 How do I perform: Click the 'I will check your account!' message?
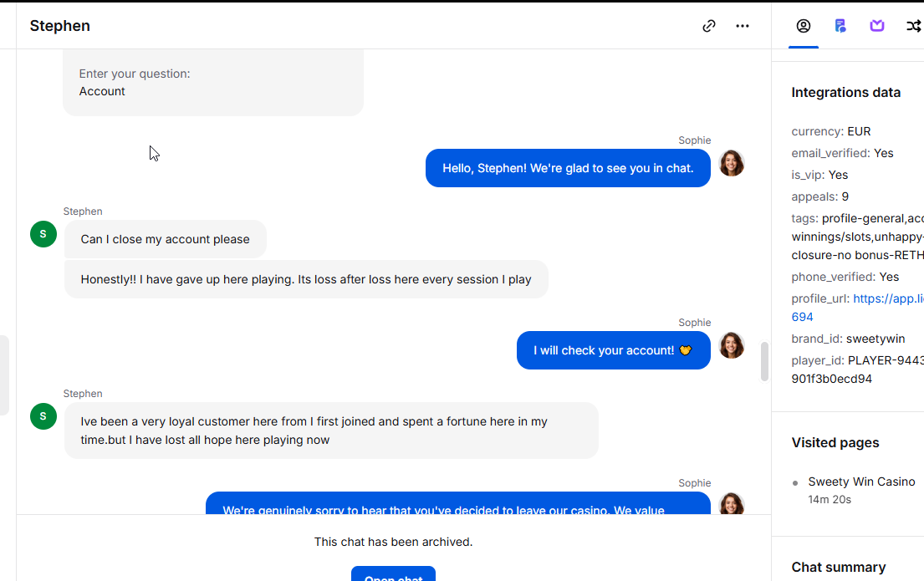[x=614, y=350]
